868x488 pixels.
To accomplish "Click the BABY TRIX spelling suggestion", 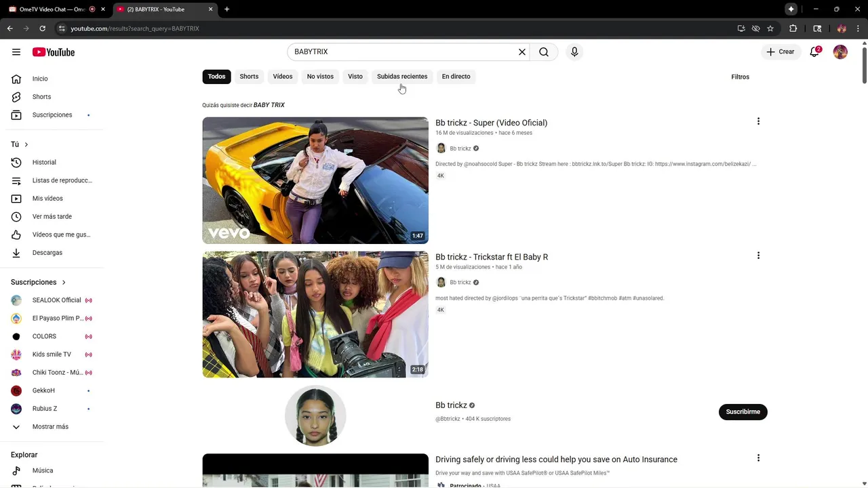I will pyautogui.click(x=269, y=105).
